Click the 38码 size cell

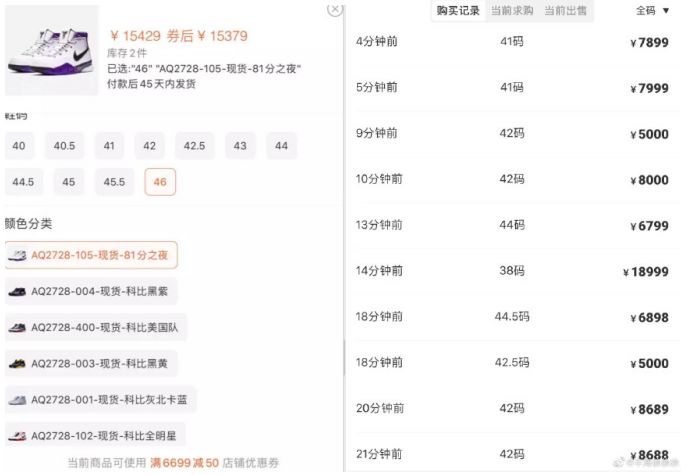[x=512, y=271]
